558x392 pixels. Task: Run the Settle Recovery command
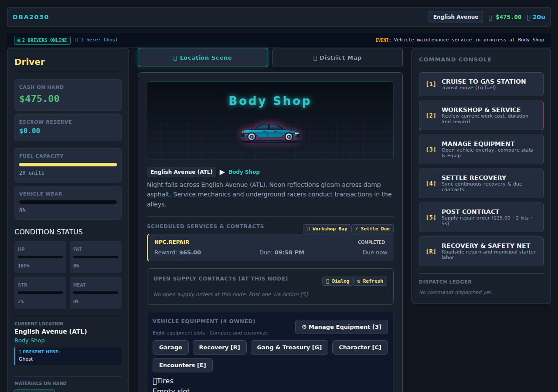pyautogui.click(x=481, y=183)
